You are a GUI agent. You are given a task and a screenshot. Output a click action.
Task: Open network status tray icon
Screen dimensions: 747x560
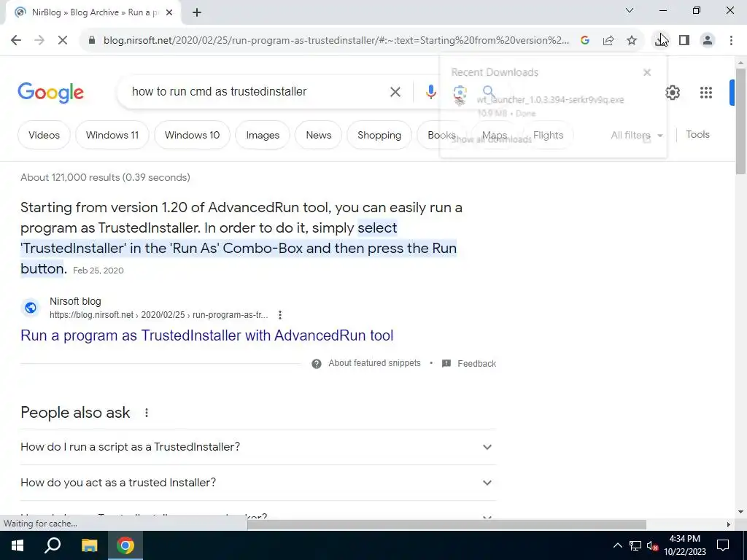click(x=635, y=545)
